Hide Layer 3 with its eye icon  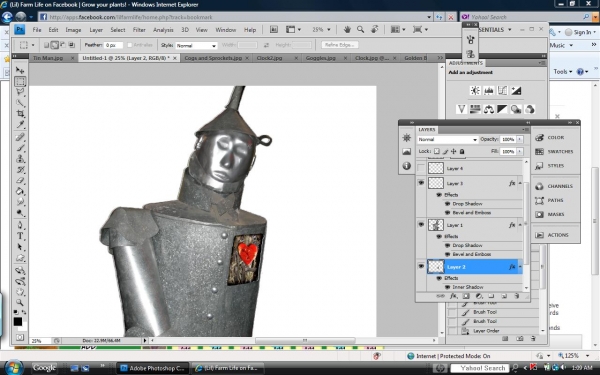pyautogui.click(x=421, y=183)
